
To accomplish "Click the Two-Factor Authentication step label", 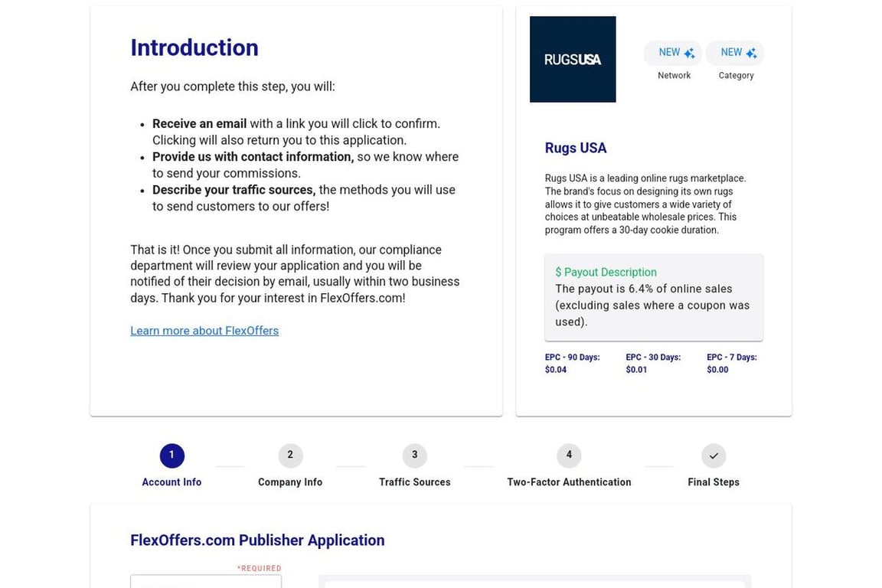I will coord(569,482).
